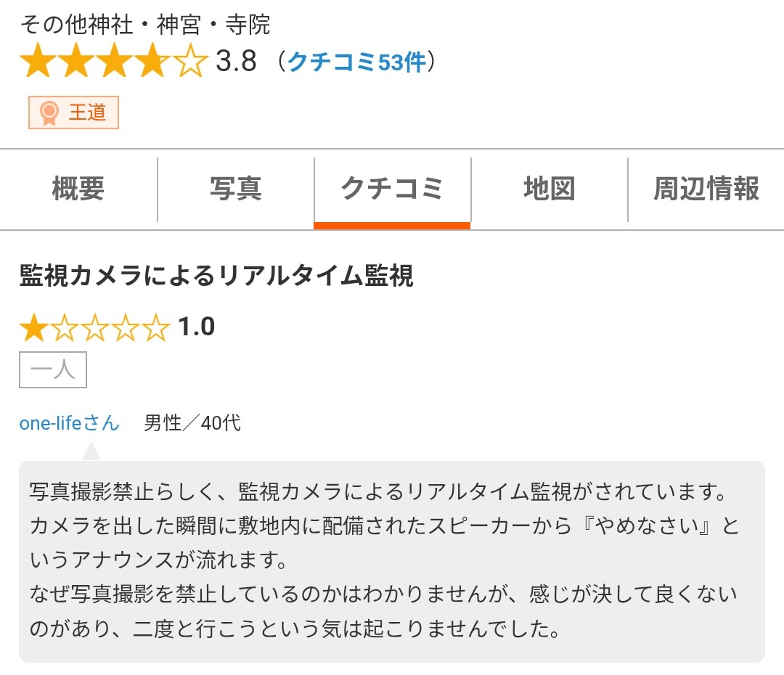784x675 pixels.
Task: Click the filled gold star of the 1.0 review
Action: pyautogui.click(x=33, y=328)
